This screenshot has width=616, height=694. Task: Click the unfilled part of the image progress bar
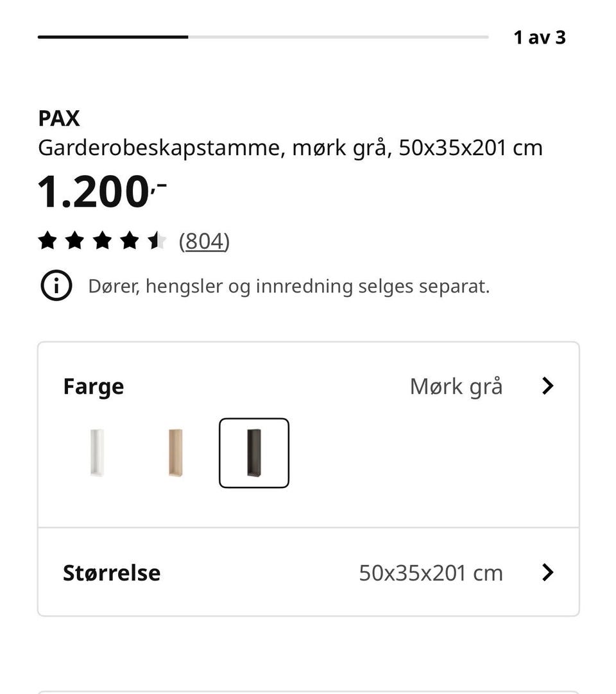[x=338, y=37]
